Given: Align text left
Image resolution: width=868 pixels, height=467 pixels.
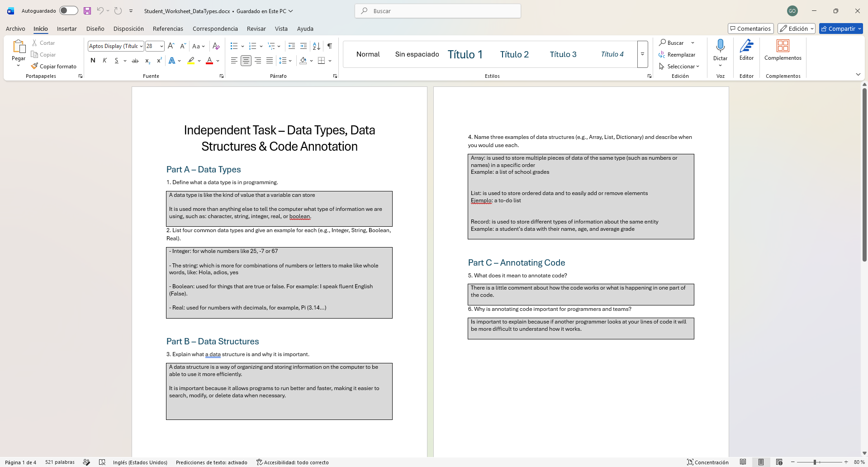Looking at the screenshot, I should point(234,61).
